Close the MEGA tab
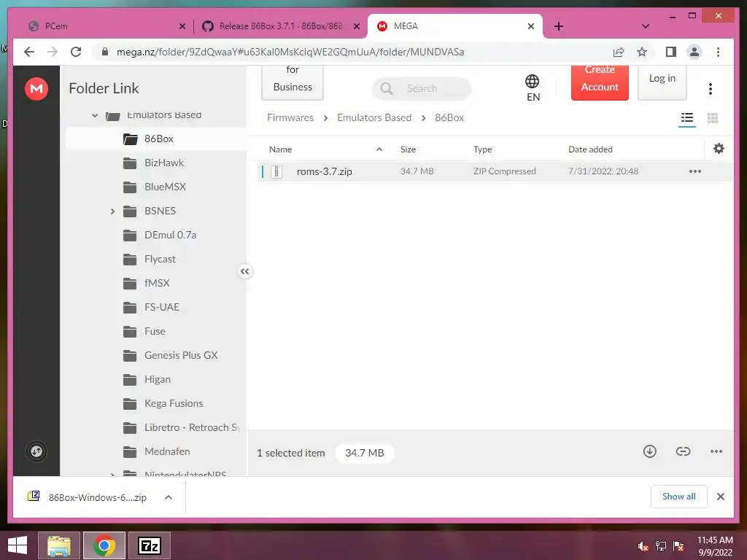 (x=531, y=26)
